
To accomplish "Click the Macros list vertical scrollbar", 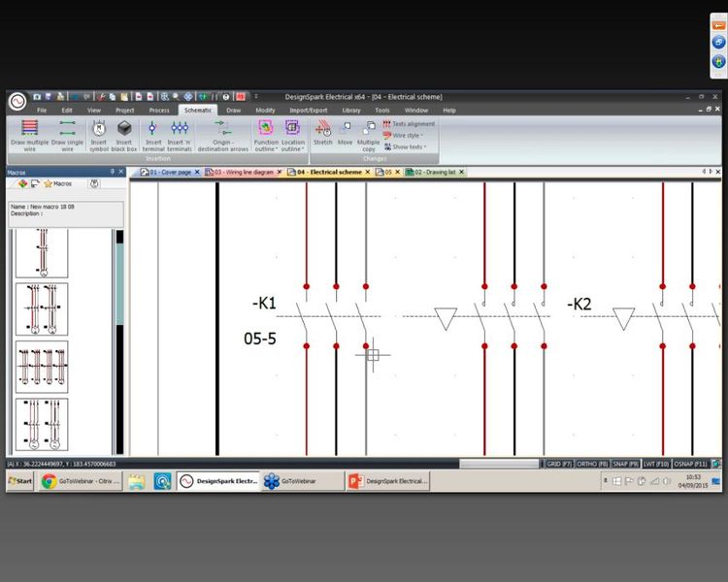I will [x=119, y=284].
